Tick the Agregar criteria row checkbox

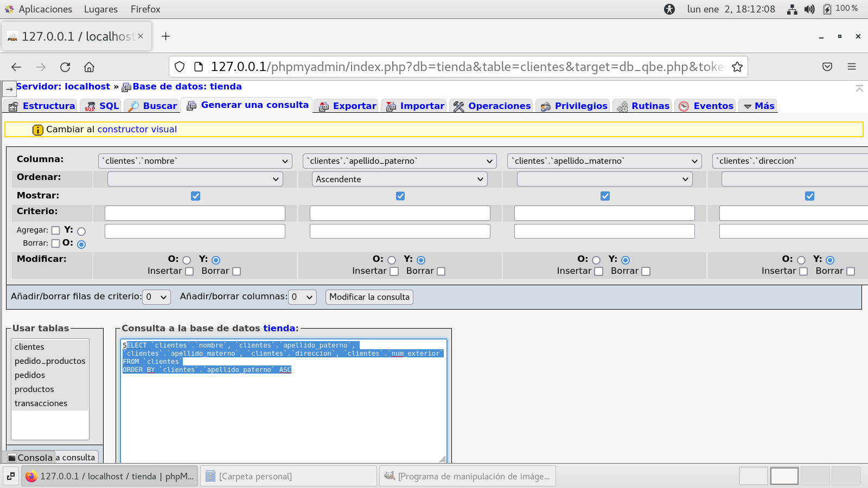[x=55, y=230]
